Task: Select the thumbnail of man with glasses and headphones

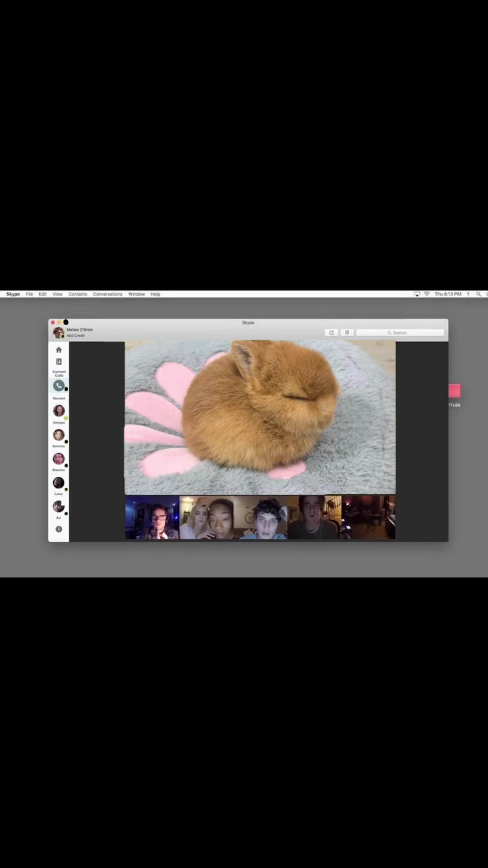Action: 152,517
